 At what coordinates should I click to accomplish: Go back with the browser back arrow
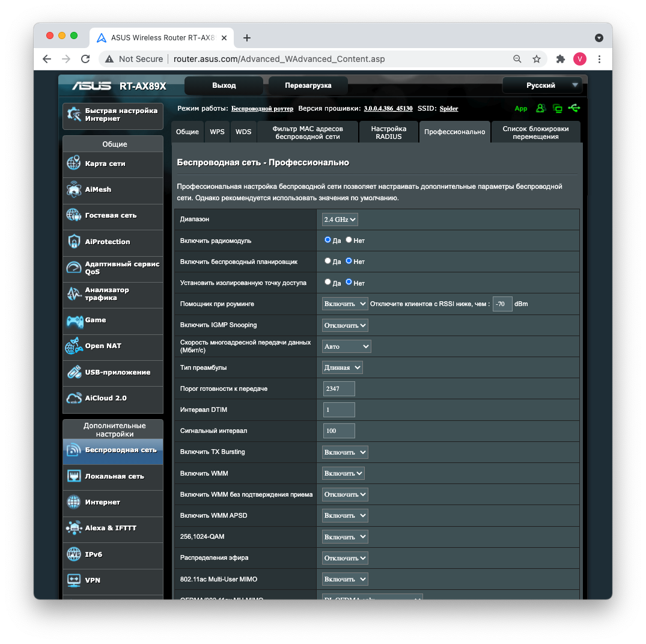click(47, 59)
